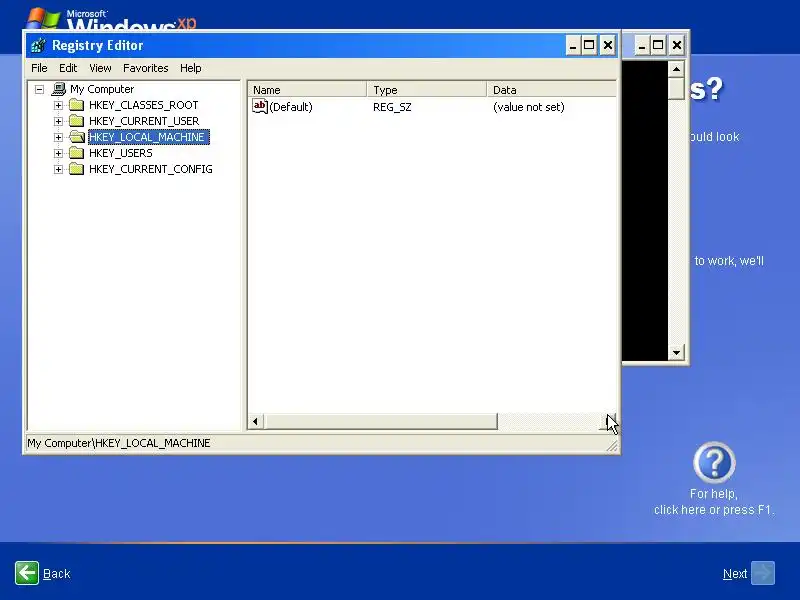Click the vertical scrollbar thumb in console window
The image size is (800, 600).
coord(676,88)
